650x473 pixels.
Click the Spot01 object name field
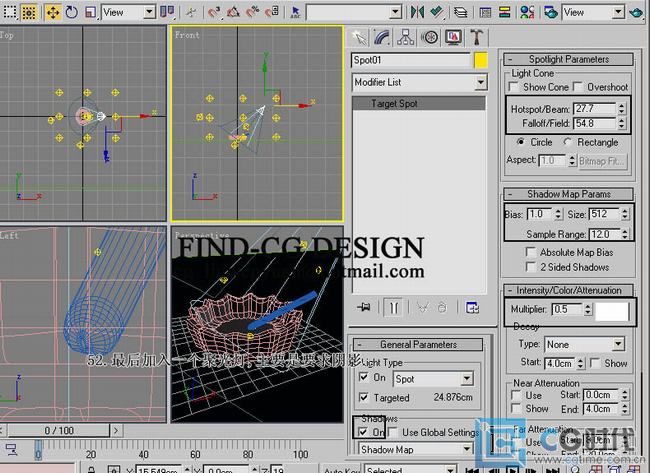point(411,60)
